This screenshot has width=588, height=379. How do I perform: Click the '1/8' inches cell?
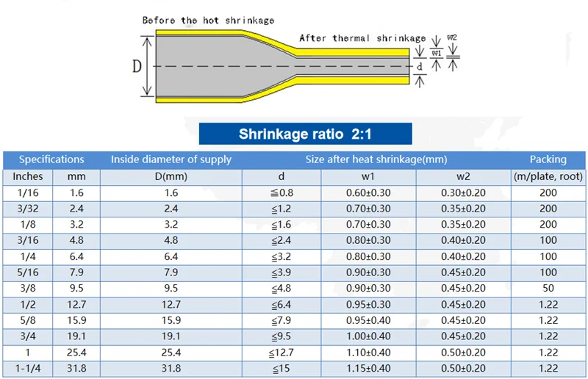28,224
